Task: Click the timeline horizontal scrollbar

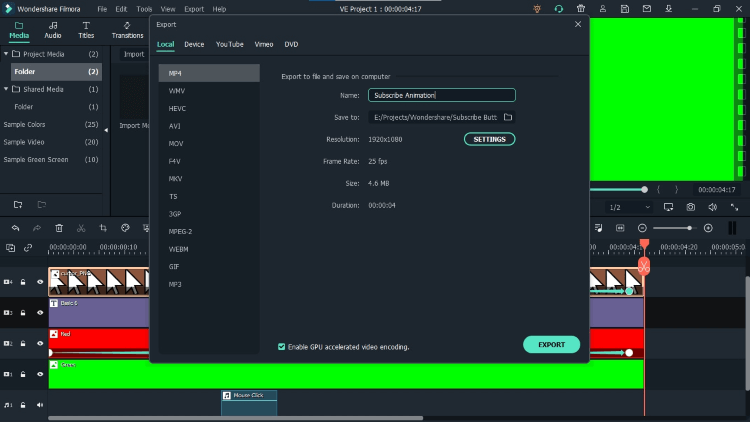Action: coord(235,418)
